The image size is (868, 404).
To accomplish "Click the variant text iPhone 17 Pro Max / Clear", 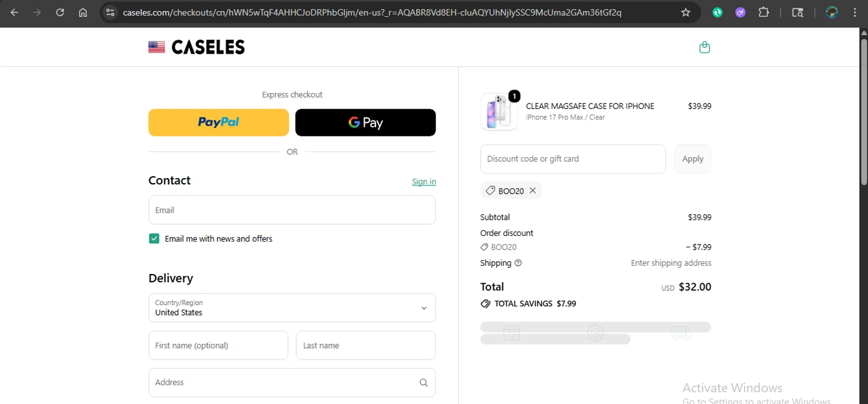I will 565,117.
